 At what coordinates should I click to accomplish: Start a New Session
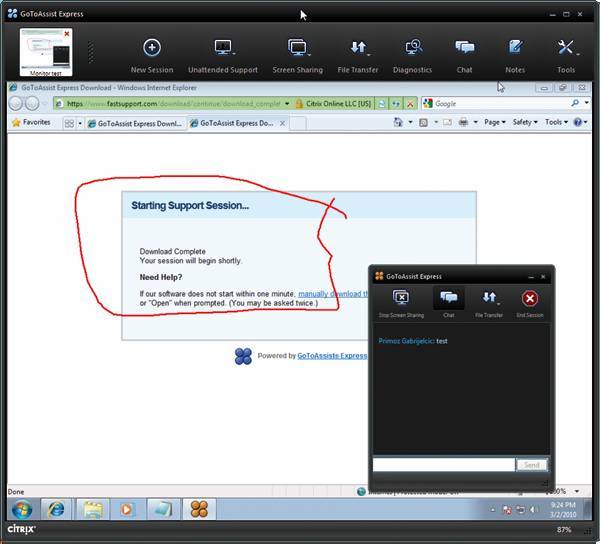[152, 55]
